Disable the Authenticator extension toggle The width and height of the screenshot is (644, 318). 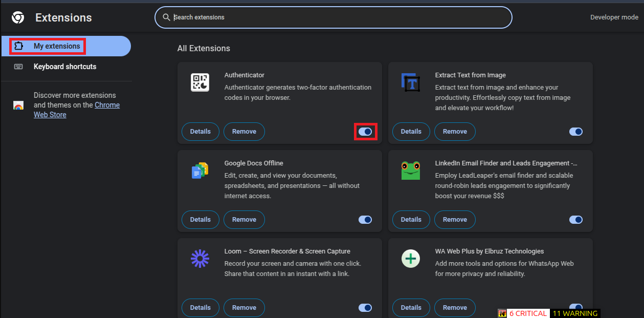[x=365, y=132]
